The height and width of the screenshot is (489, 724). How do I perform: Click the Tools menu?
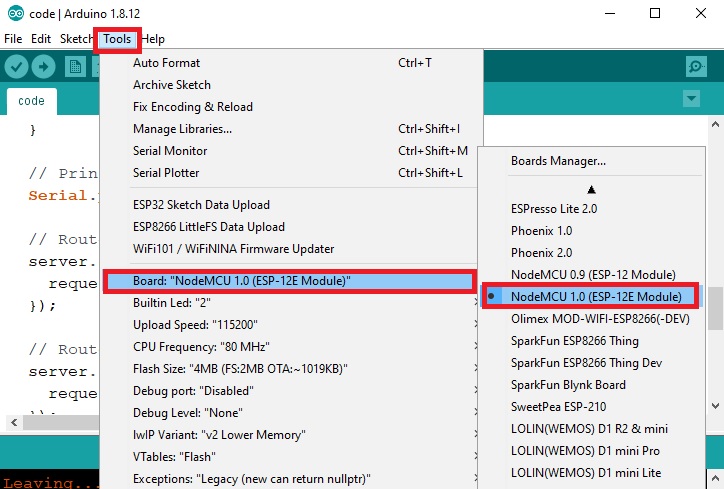117,39
